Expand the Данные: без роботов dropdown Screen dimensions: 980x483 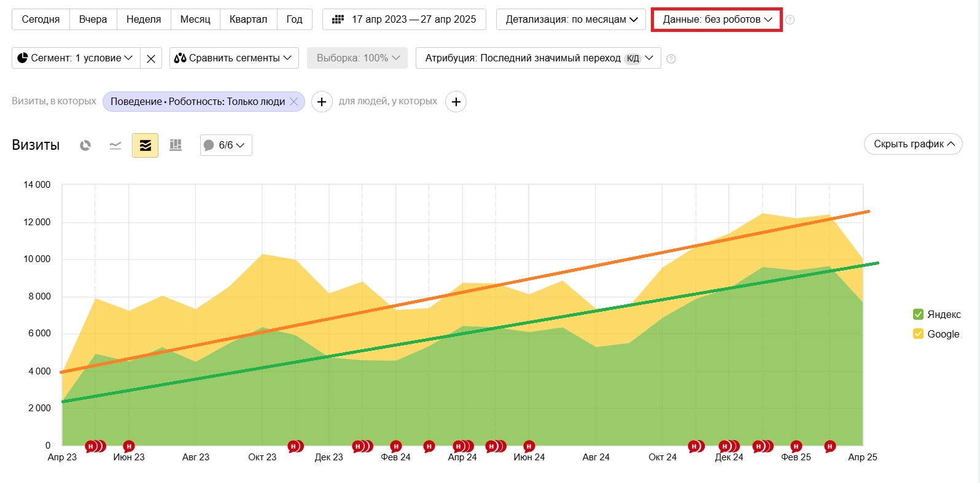pyautogui.click(x=717, y=20)
